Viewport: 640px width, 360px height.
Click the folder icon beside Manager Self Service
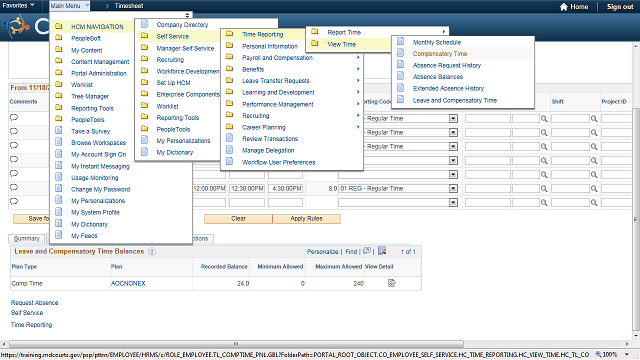(144, 48)
